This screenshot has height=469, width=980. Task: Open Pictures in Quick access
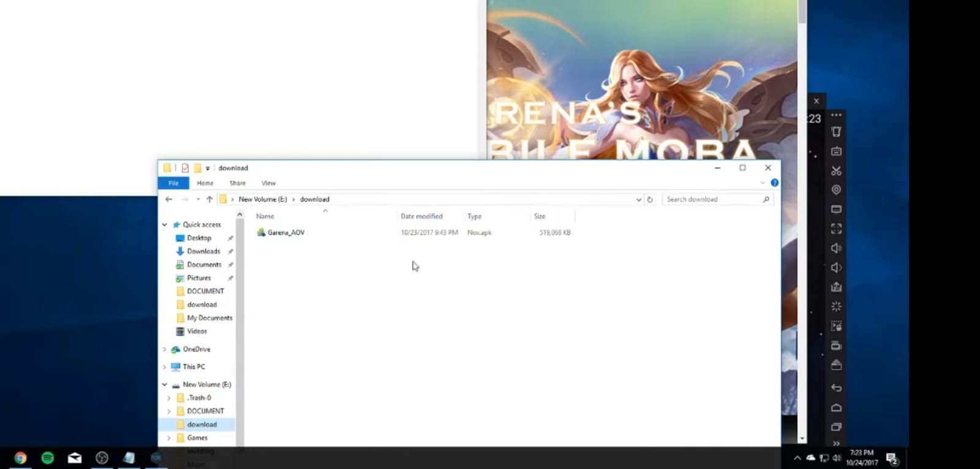tap(198, 278)
